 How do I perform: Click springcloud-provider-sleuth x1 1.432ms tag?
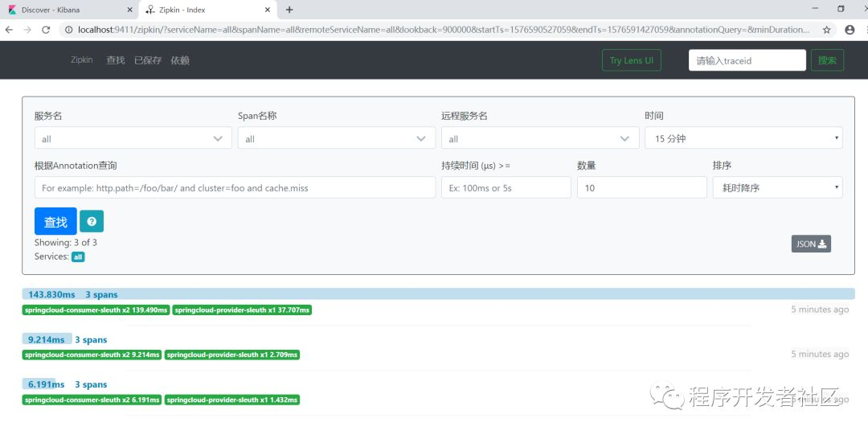click(x=232, y=400)
